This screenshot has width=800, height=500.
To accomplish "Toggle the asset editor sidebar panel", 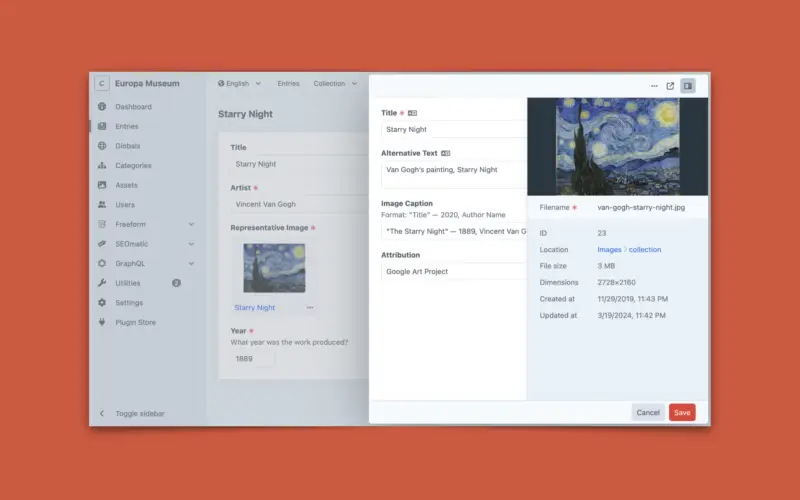I will (688, 86).
